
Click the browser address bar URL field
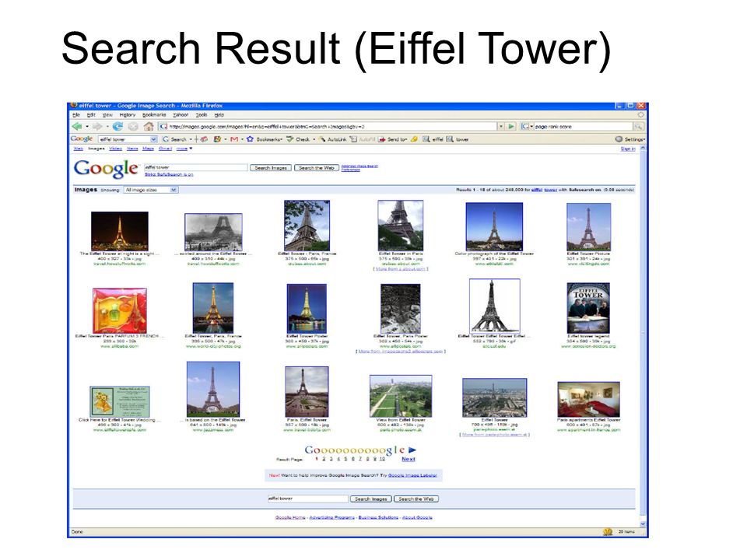point(328,126)
